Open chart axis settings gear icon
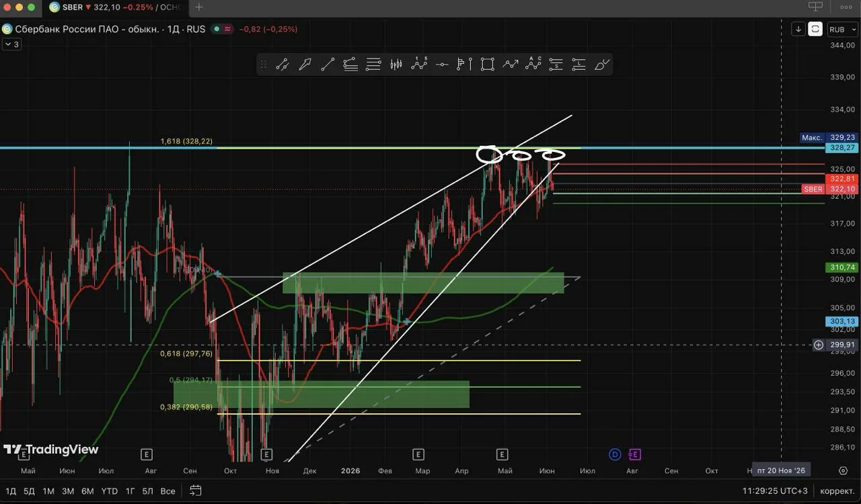861x504 pixels. (844, 470)
